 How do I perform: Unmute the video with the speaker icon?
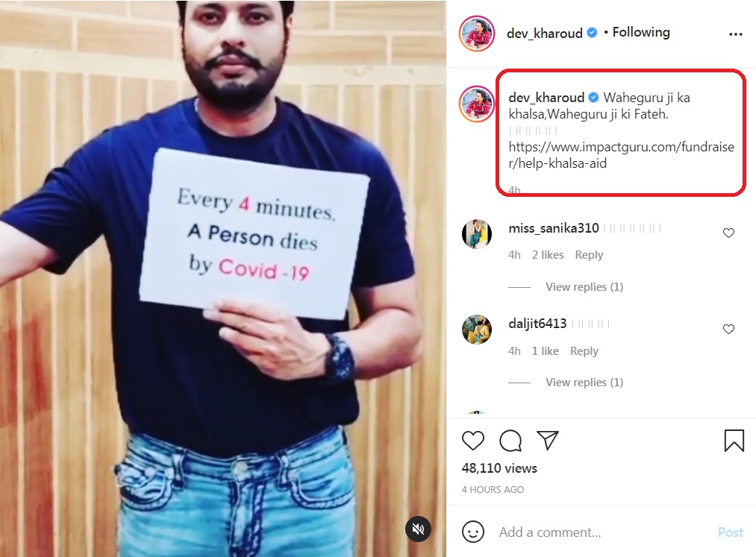click(x=419, y=529)
